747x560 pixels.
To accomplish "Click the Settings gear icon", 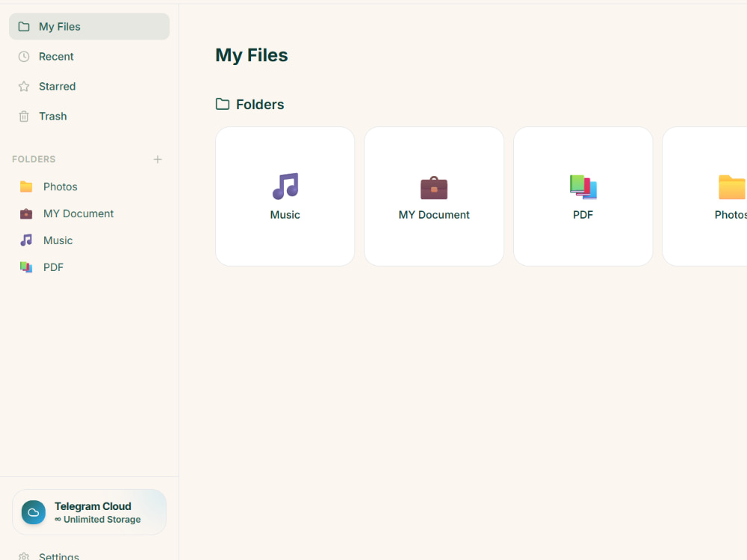I will 24,556.
